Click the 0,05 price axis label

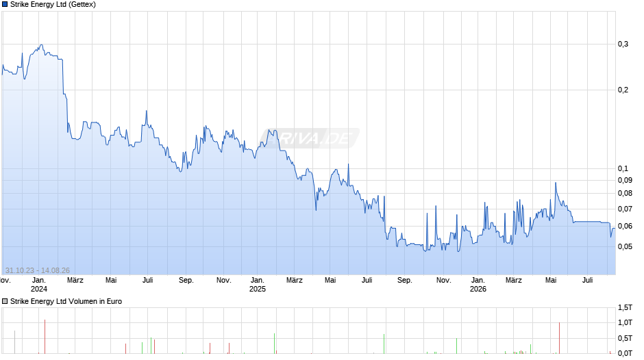click(x=625, y=246)
